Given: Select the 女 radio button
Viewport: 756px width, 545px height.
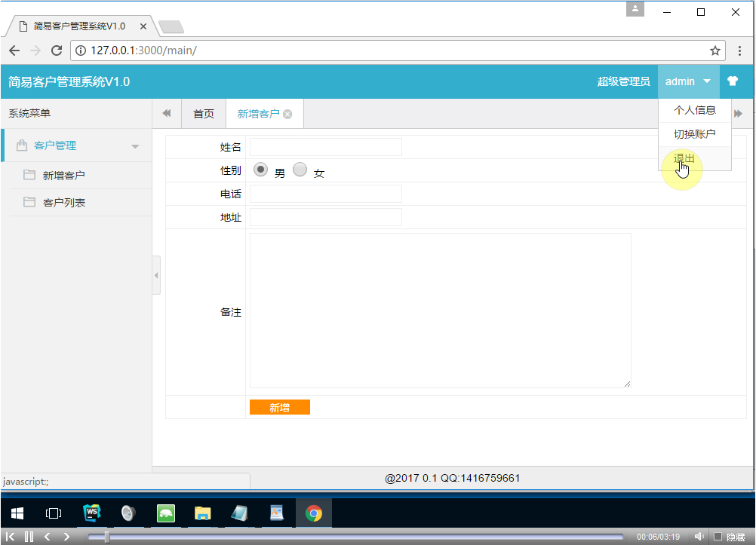Looking at the screenshot, I should (300, 170).
